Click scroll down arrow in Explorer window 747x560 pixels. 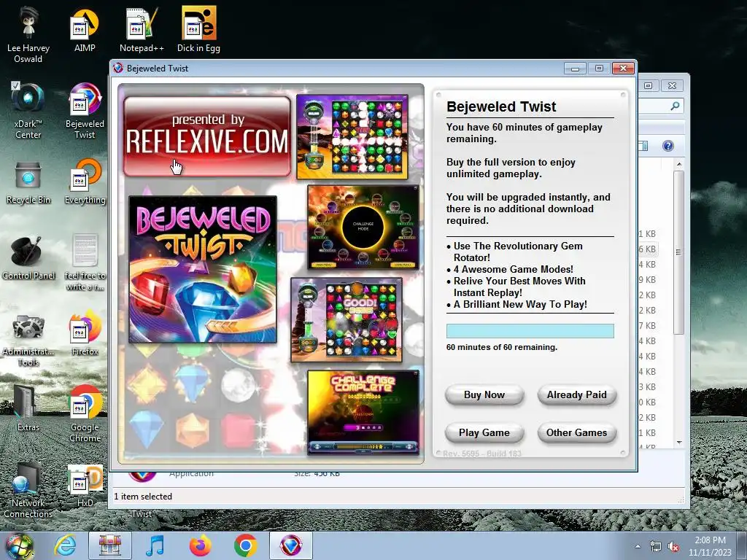pos(679,443)
